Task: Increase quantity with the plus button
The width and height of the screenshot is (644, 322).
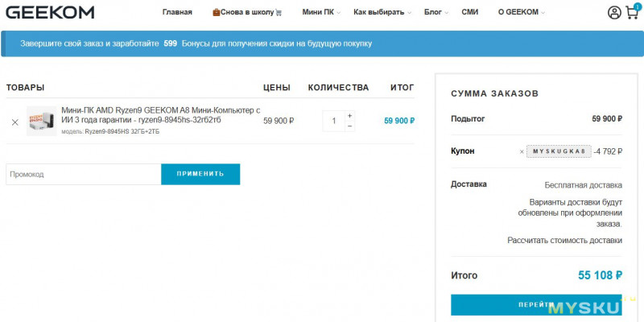Action: coord(349,116)
